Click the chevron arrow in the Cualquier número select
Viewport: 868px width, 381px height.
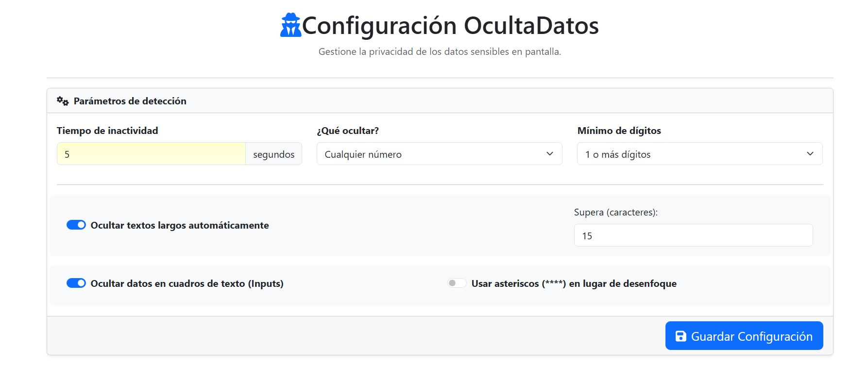click(550, 154)
